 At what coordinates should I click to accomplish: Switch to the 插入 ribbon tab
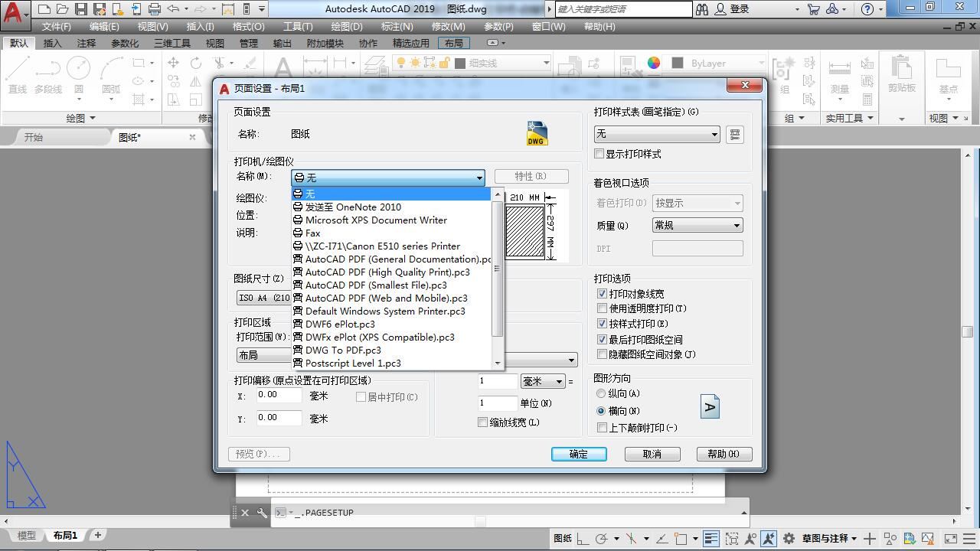coord(53,43)
